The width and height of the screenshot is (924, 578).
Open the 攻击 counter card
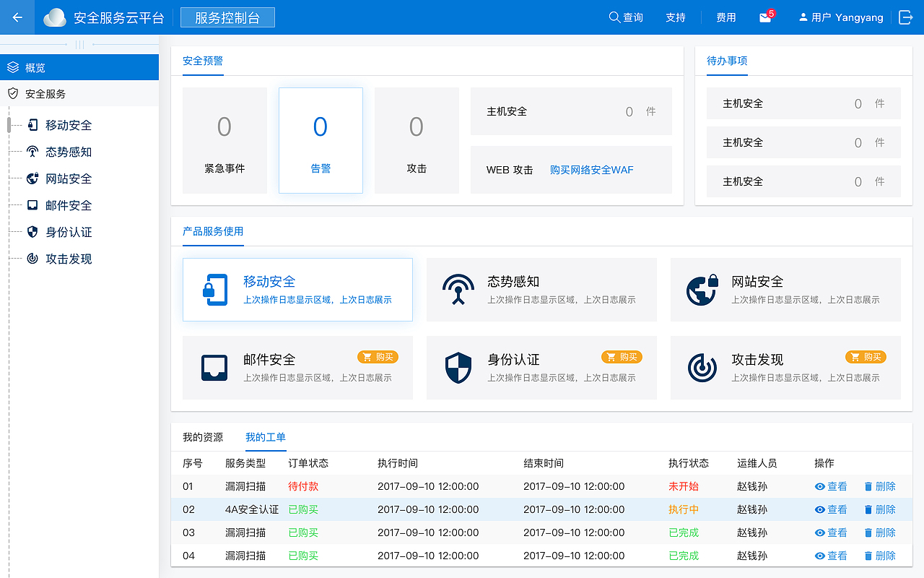pyautogui.click(x=417, y=140)
